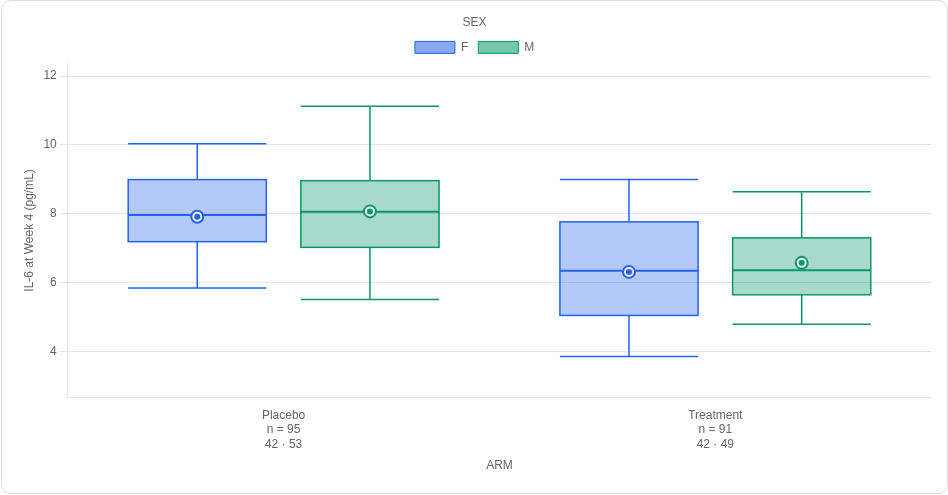The width and height of the screenshot is (948, 495).
Task: Click the ARM x-axis title
Action: point(499,465)
